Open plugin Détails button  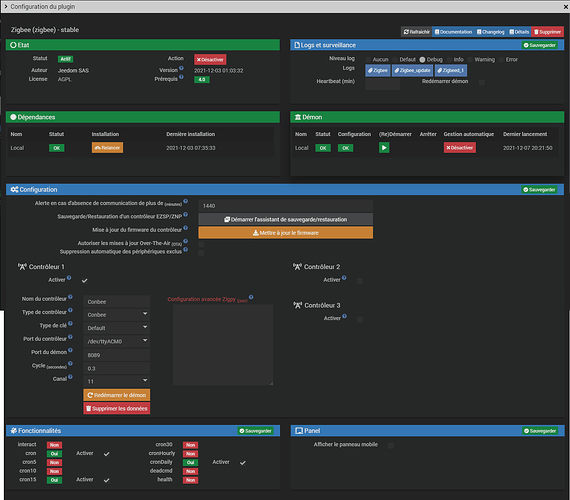coord(519,32)
